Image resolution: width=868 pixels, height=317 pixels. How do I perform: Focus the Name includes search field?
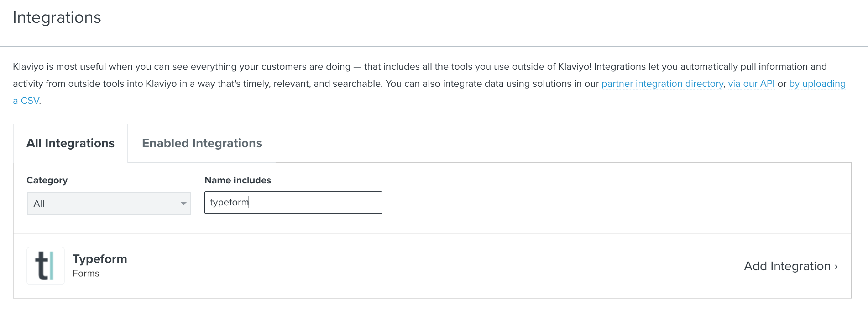point(293,203)
